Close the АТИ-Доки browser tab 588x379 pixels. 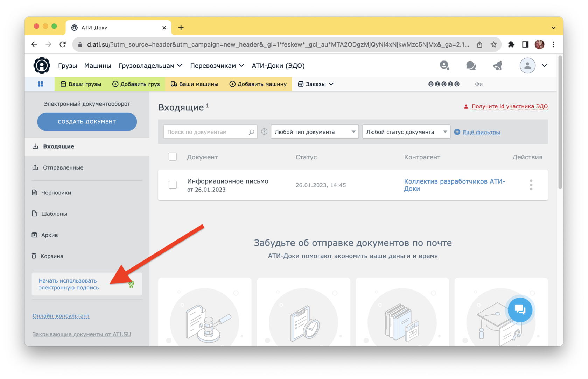pyautogui.click(x=164, y=28)
